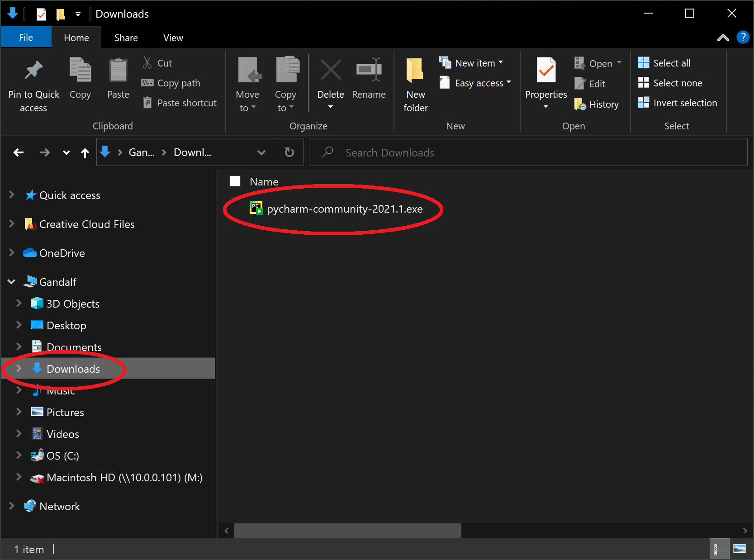Open the Delete options dropdown arrow
This screenshot has width=754, height=560.
click(331, 107)
